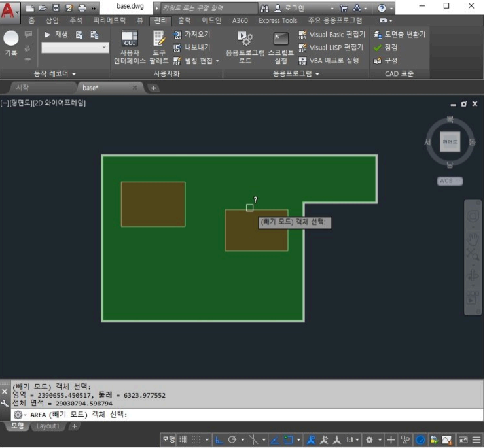Open the AutoCAD application menu (red A)

(9, 11)
